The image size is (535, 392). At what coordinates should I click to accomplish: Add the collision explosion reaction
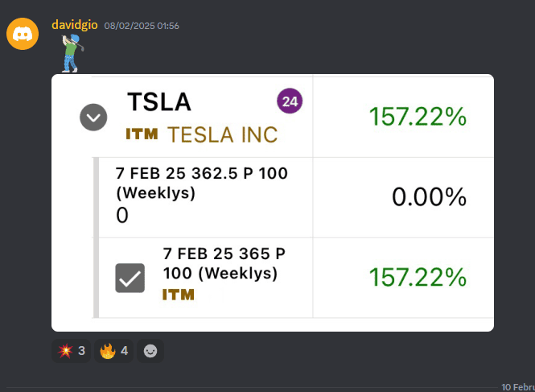coord(71,351)
